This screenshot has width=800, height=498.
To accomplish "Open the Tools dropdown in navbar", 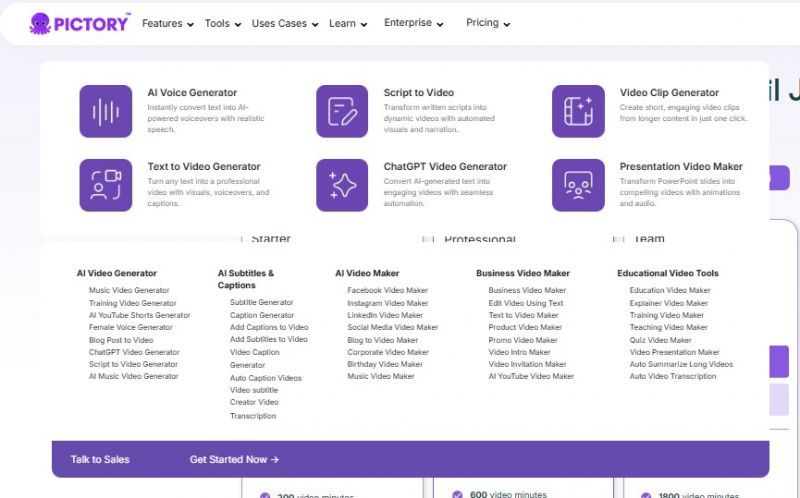I will coord(222,23).
